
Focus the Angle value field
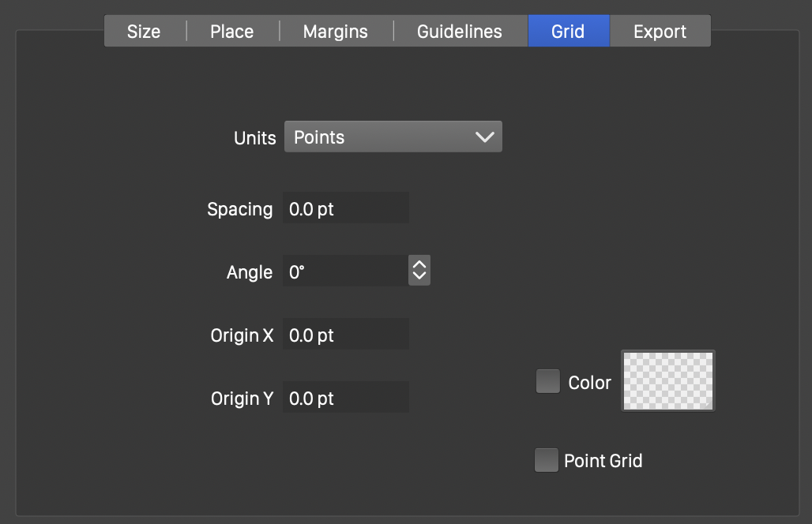point(344,272)
